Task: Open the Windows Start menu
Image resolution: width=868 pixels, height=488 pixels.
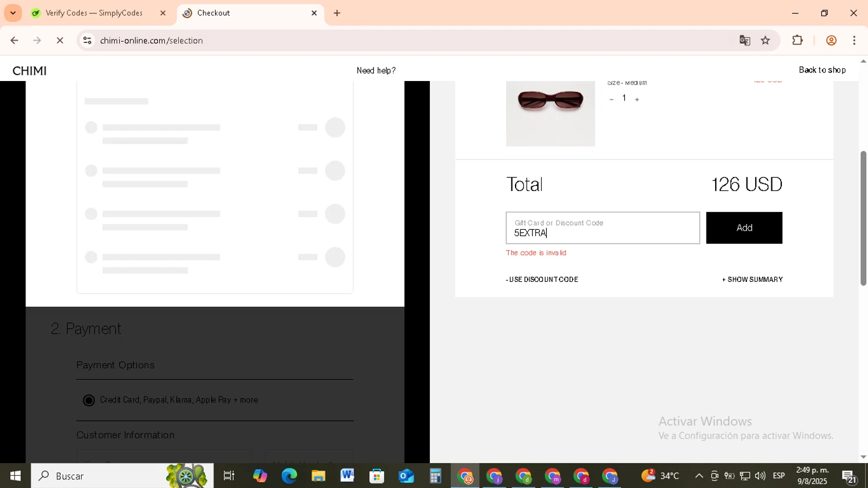Action: [16, 476]
